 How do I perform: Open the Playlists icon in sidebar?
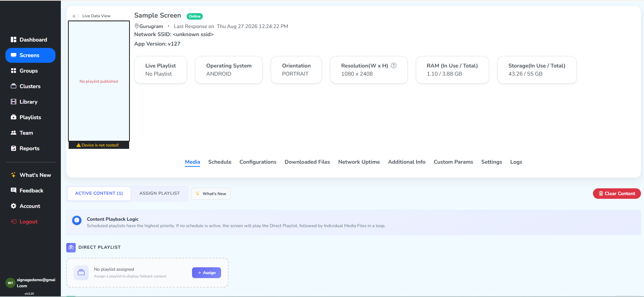click(14, 117)
